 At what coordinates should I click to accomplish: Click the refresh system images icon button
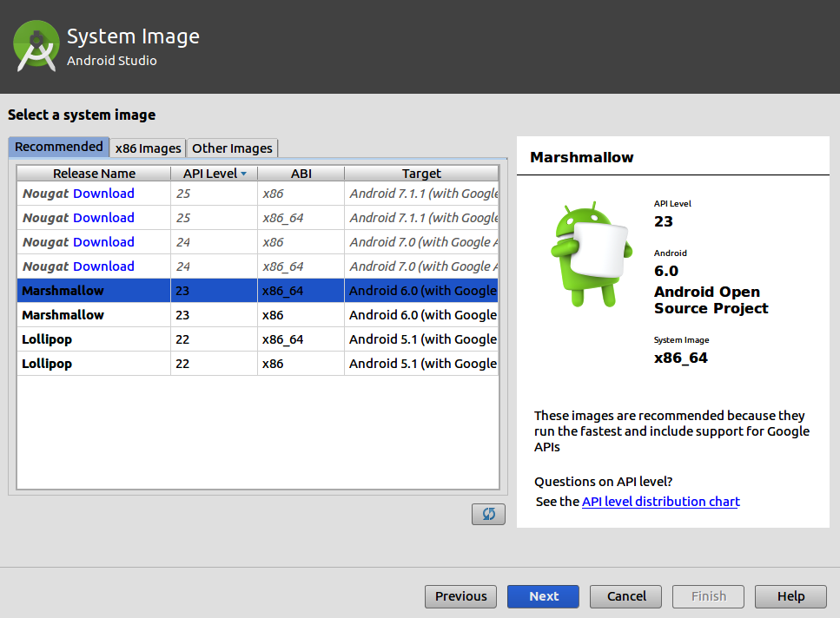click(x=488, y=514)
